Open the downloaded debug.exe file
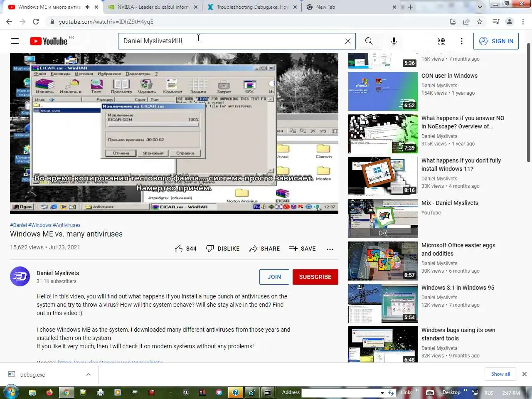This screenshot has width=532, height=399. click(32, 374)
